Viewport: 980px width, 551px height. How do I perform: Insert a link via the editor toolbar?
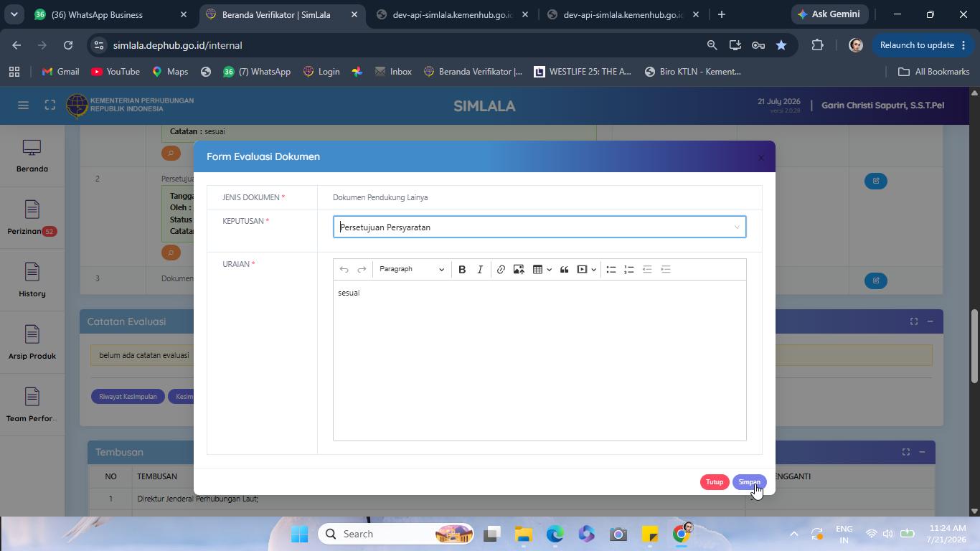(501, 269)
